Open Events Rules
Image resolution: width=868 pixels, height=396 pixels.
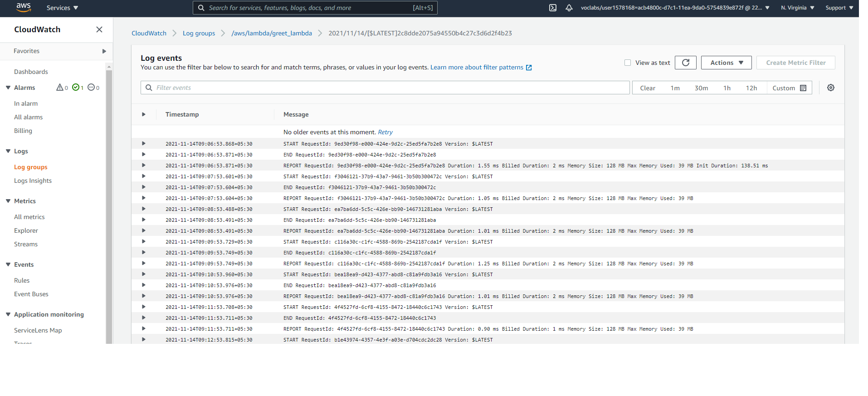pos(22,280)
